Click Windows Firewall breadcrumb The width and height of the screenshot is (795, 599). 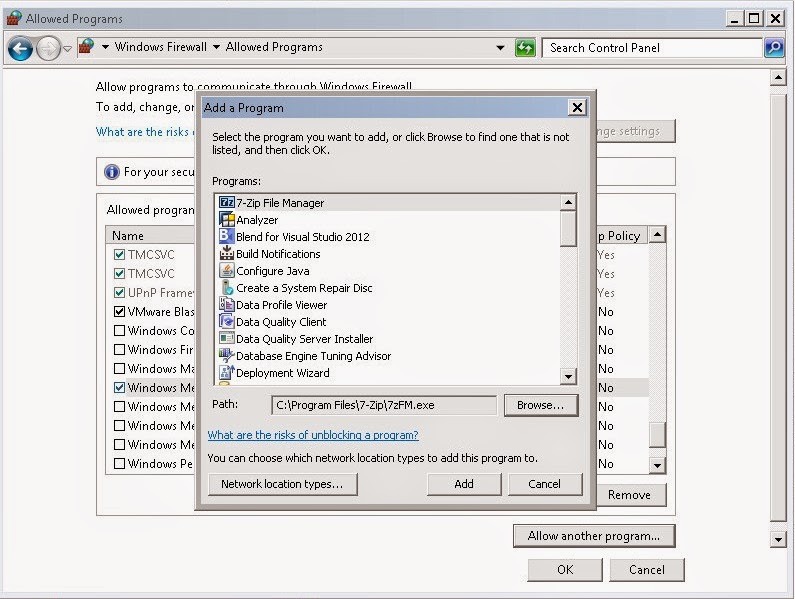point(161,47)
